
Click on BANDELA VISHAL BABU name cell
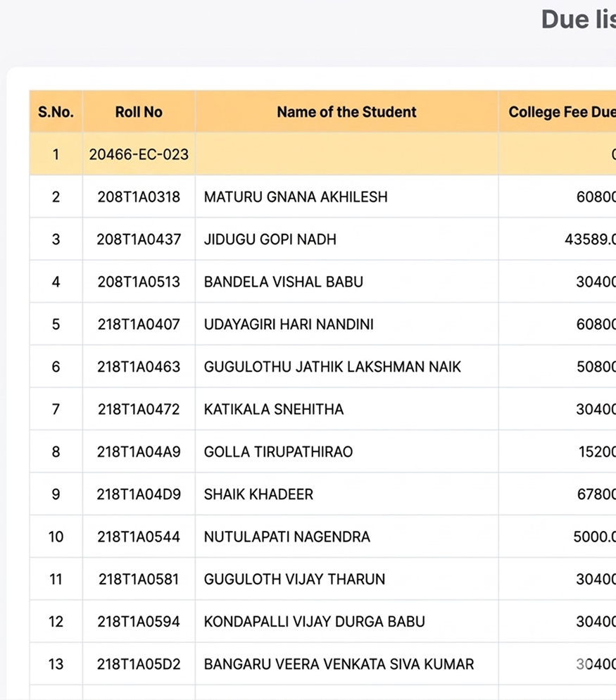pos(284,282)
